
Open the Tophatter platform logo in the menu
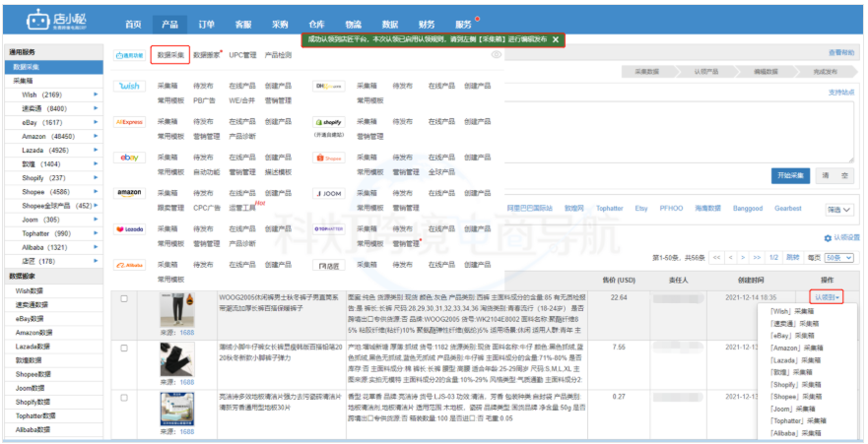click(x=329, y=229)
